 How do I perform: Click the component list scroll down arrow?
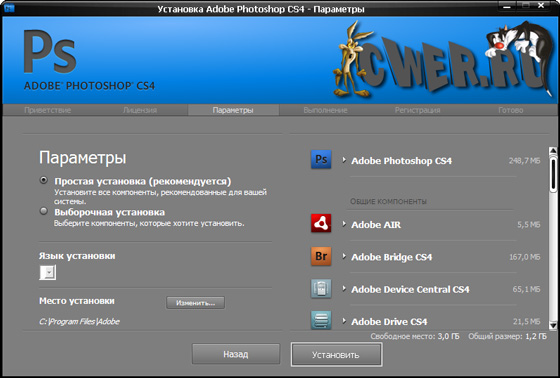(x=553, y=325)
